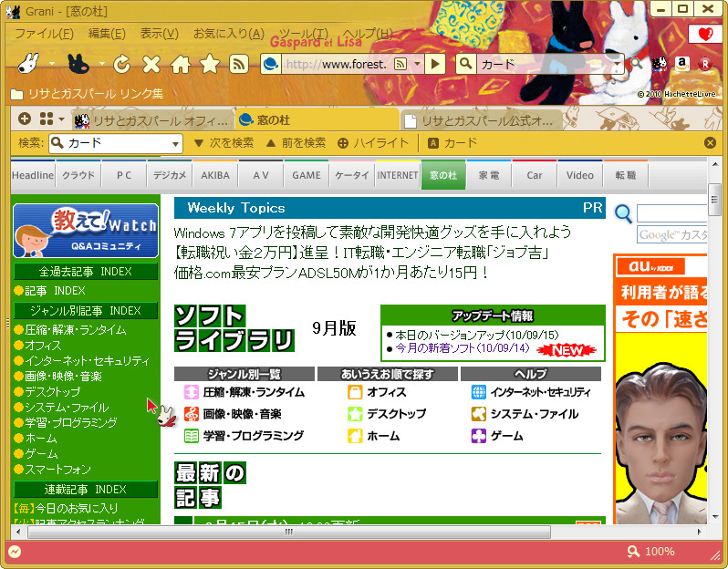The height and width of the screenshot is (569, 728).
Task: Click the heart icon in upper right
Action: pos(705,34)
